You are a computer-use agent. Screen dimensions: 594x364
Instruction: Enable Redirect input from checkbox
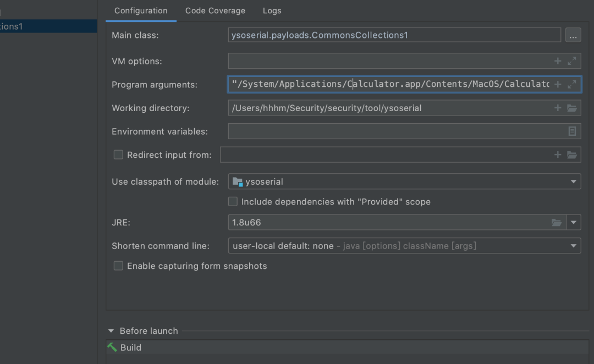pyautogui.click(x=118, y=155)
